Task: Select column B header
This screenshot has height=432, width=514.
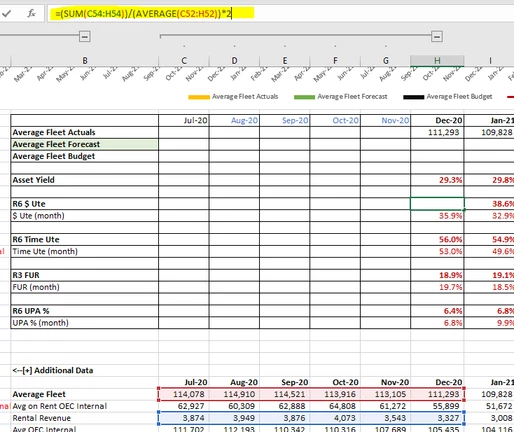Action: pos(85,61)
